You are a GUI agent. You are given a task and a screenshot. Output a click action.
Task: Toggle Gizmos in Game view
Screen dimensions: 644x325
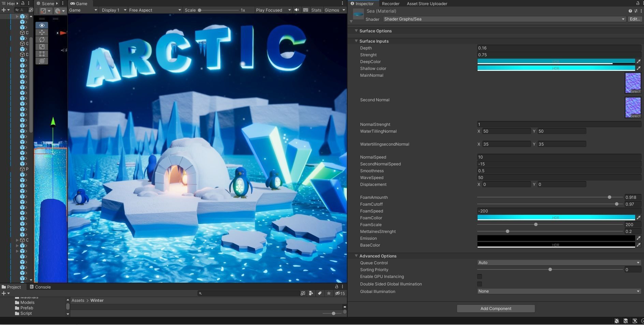(332, 10)
